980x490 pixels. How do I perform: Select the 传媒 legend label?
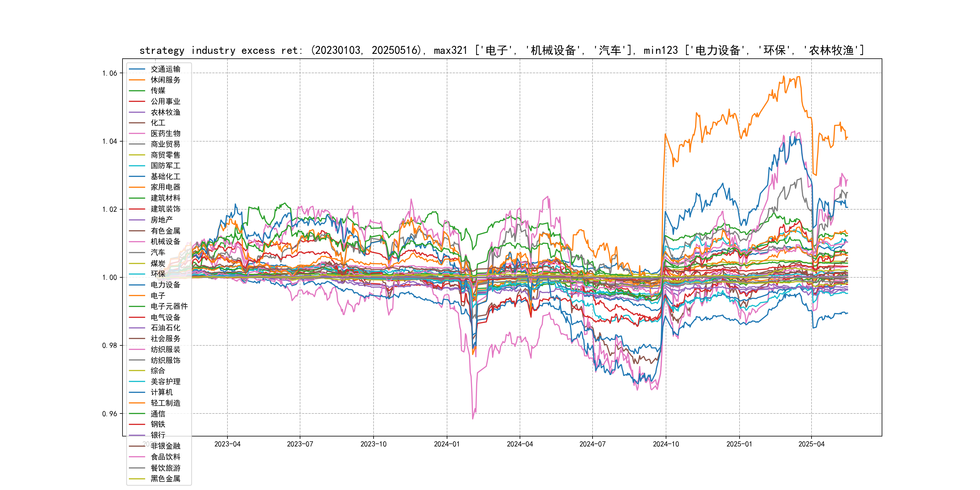158,90
